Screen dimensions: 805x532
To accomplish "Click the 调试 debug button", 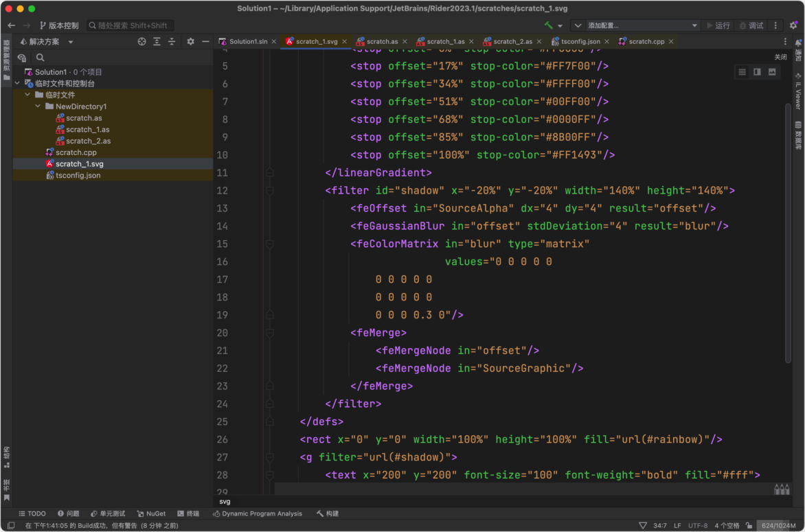I will (751, 25).
